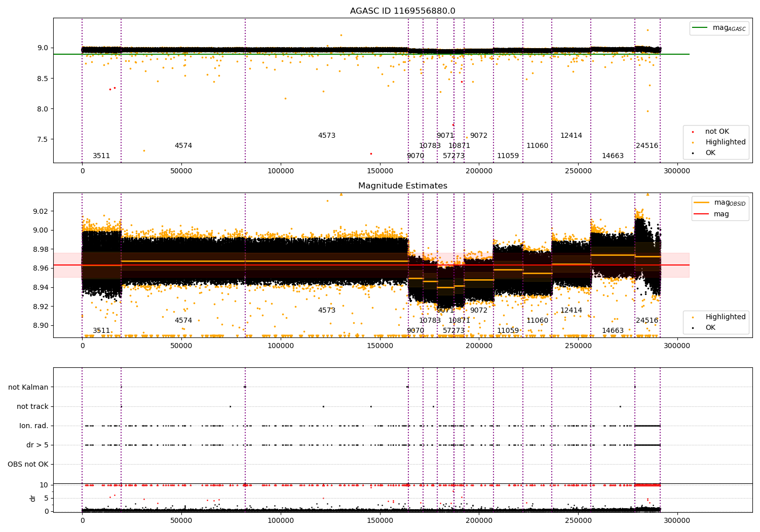760x532 pixels.
Task: Click y-axis tick 10 on bottom dr plot
Action: tap(44, 485)
